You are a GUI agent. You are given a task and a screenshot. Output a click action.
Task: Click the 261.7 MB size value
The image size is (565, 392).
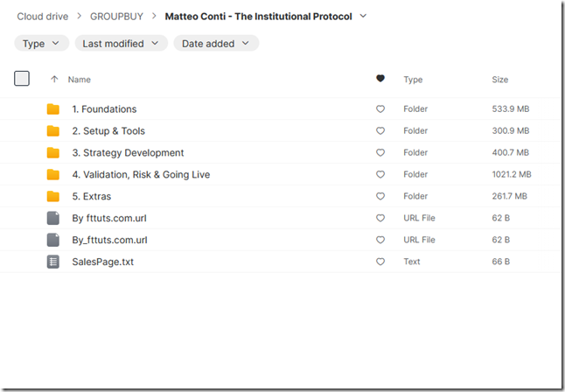click(510, 196)
